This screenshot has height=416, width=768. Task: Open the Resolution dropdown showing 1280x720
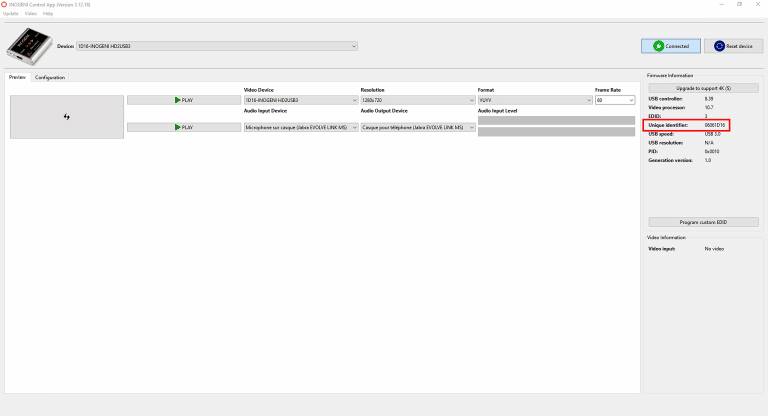[x=418, y=100]
